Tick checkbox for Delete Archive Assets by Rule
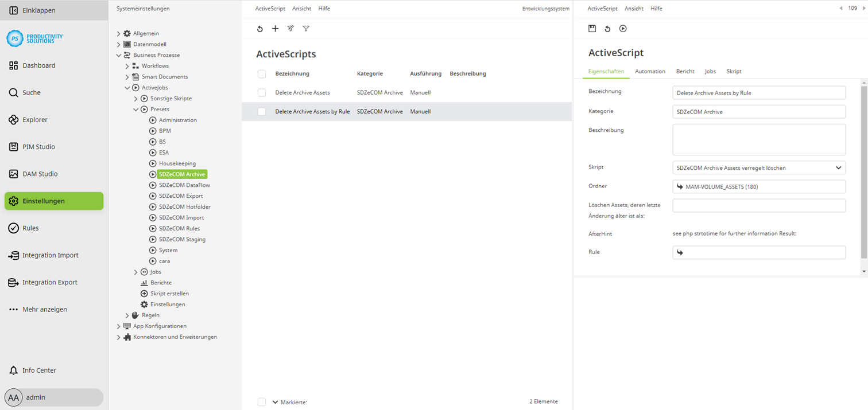This screenshot has height=410, width=868. [262, 112]
